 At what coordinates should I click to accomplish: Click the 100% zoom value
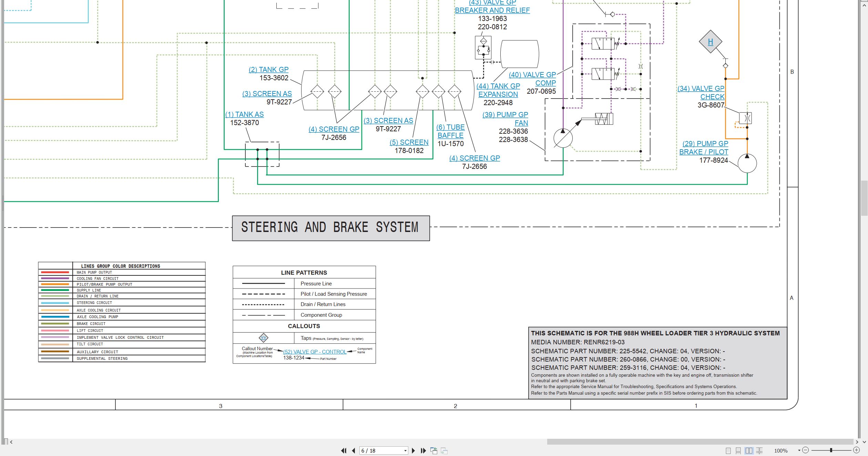(781, 450)
